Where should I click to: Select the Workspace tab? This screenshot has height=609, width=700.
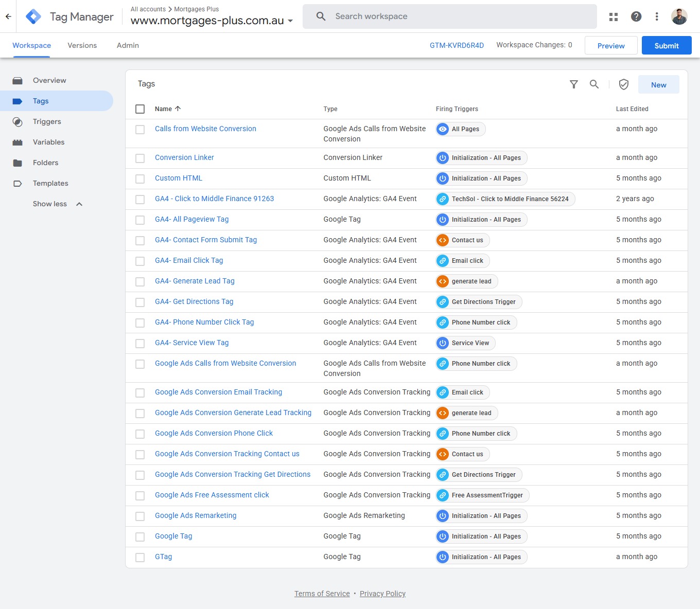point(31,45)
